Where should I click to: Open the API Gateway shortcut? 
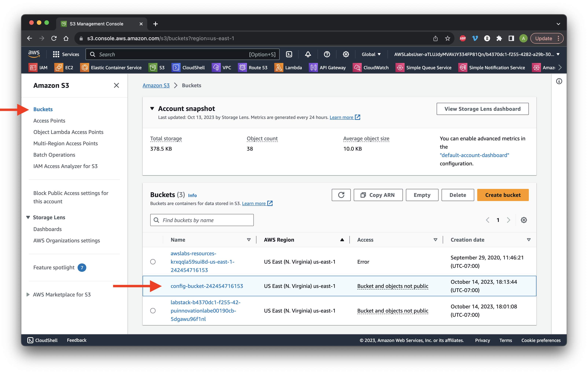[x=327, y=68]
